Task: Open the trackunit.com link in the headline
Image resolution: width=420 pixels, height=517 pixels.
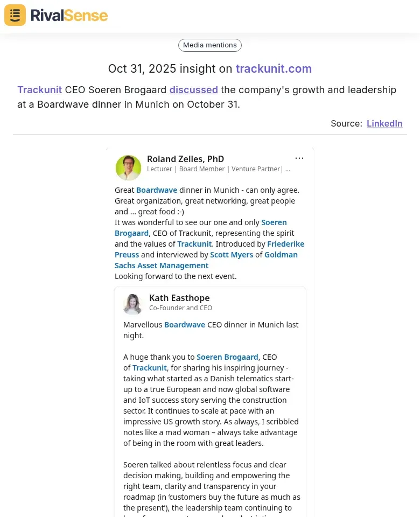Action: [274, 69]
